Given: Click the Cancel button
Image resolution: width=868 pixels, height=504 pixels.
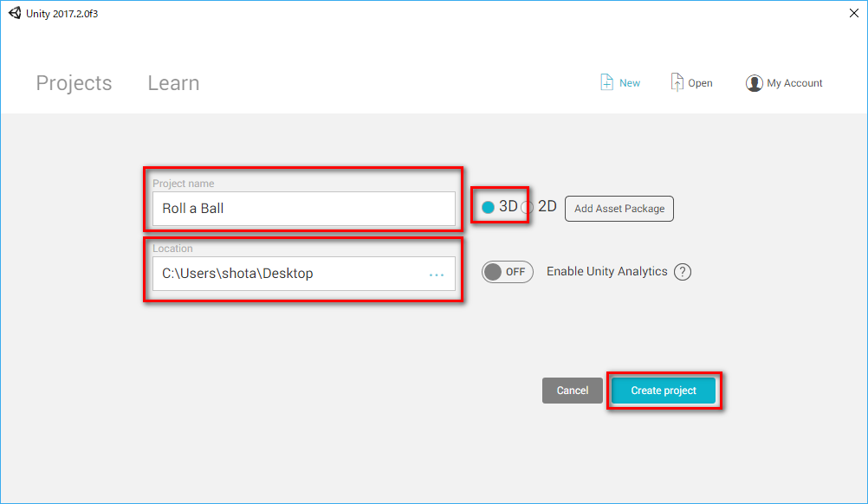Looking at the screenshot, I should 573,391.
